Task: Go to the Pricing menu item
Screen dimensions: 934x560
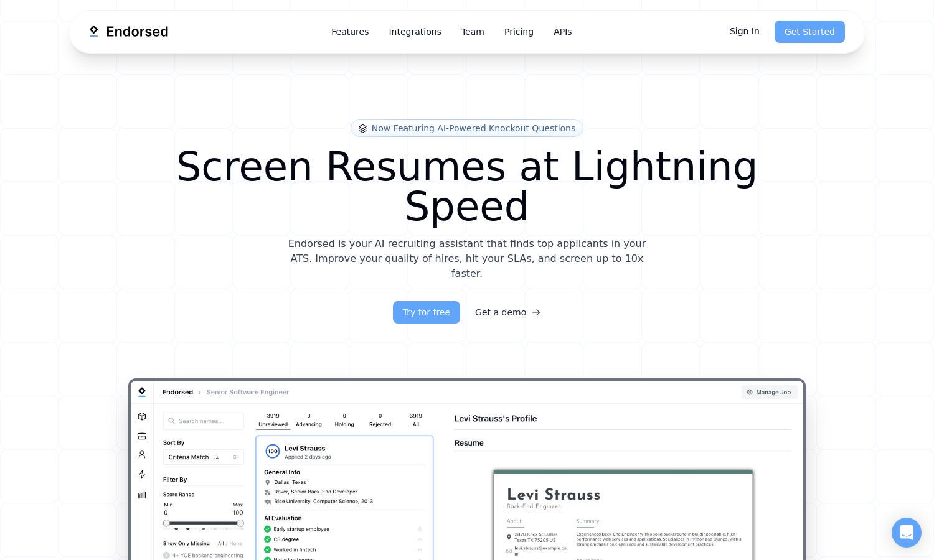Action: 519,32
